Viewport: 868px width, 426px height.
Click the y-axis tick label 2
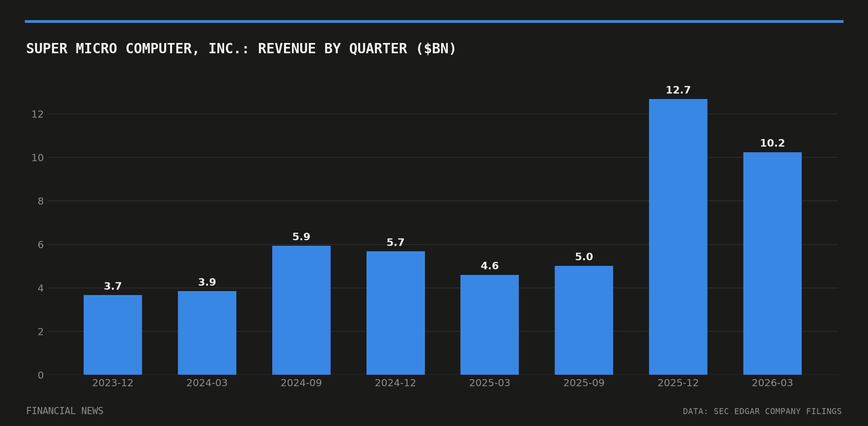(41, 332)
